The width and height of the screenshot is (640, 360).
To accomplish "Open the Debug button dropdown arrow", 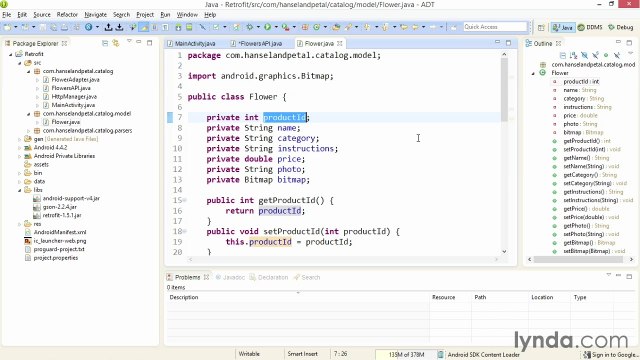I will [x=258, y=27].
